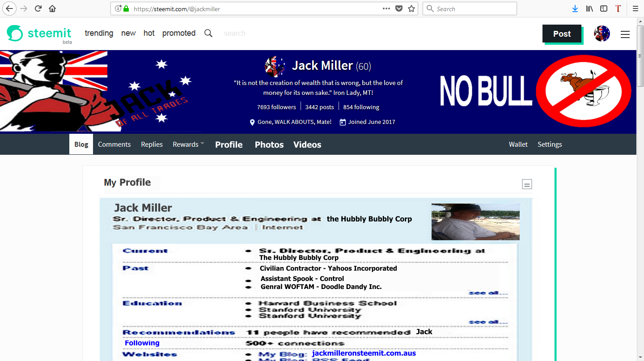The height and width of the screenshot is (361, 644).
Task: Click the red T extension icon
Action: pyautogui.click(x=618, y=8)
